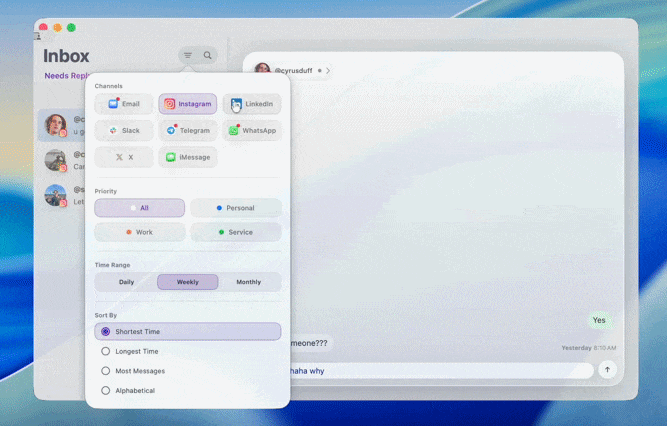667x426 pixels.
Task: Toggle the iMessage channel filter
Action: click(188, 157)
